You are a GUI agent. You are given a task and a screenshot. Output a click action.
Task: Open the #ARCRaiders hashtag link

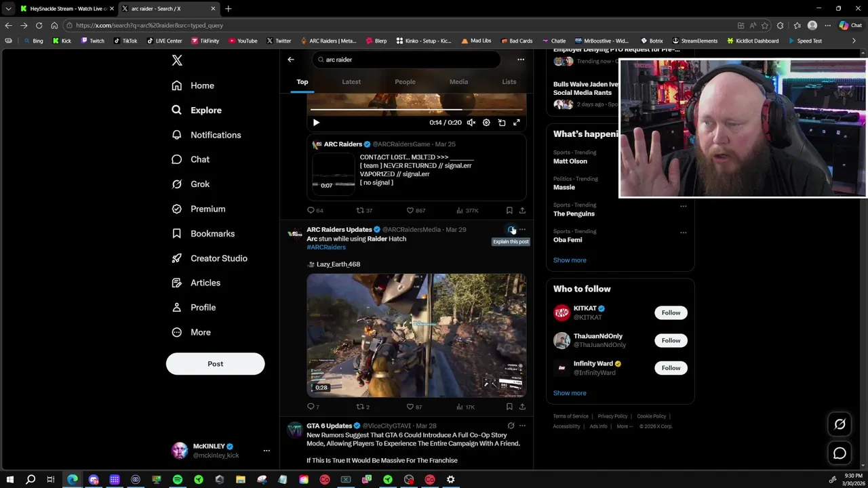click(326, 247)
